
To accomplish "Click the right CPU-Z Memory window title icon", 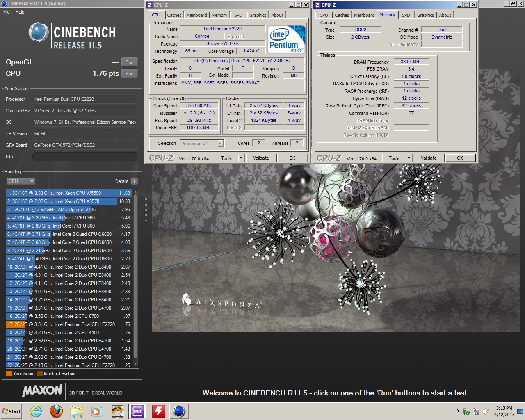I will (317, 5).
